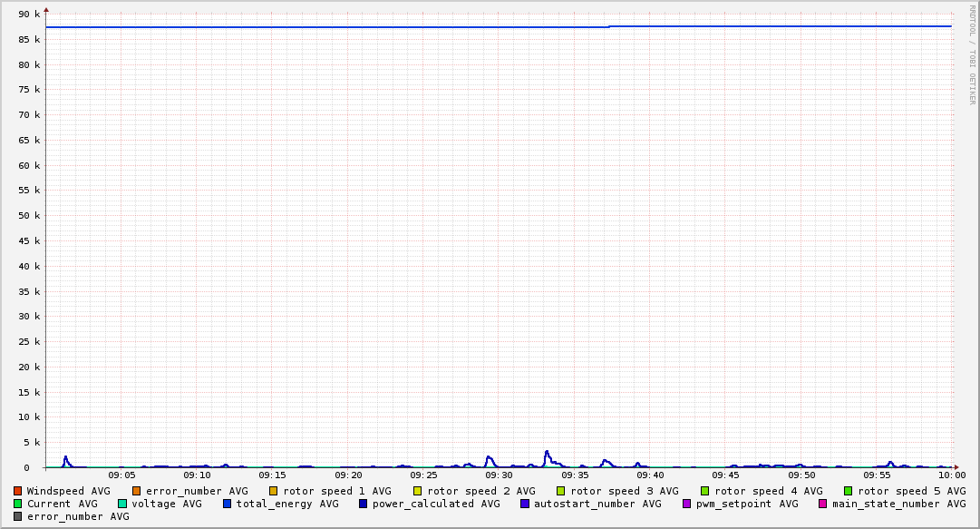This screenshot has height=529, width=980.
Task: Select the pink main_state_number AVG swatch
Action: tap(823, 504)
